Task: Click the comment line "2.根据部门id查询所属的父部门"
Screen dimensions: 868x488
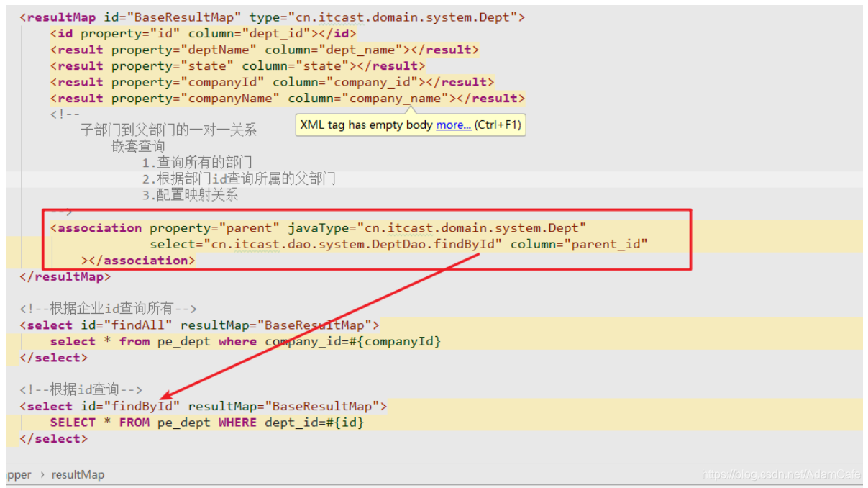Action: coord(239,179)
